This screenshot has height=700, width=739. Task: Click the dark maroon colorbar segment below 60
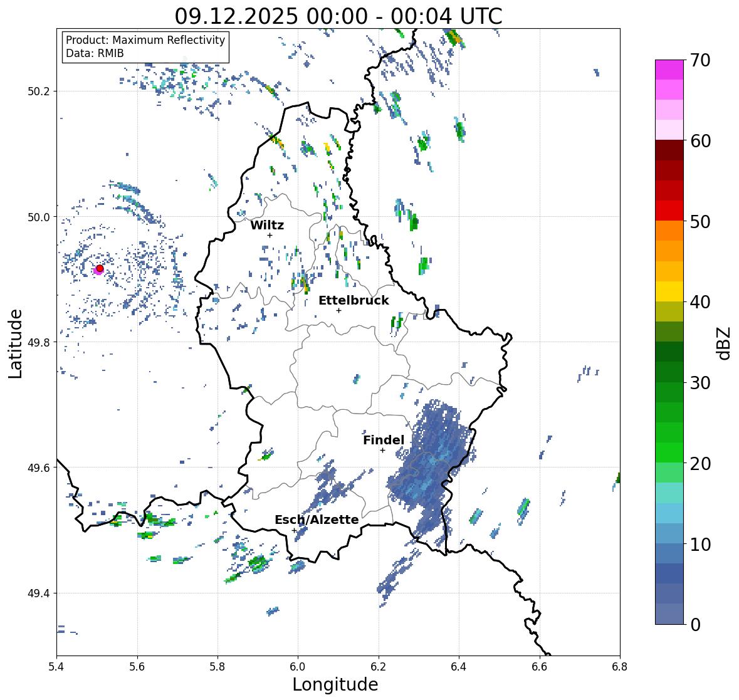point(669,150)
